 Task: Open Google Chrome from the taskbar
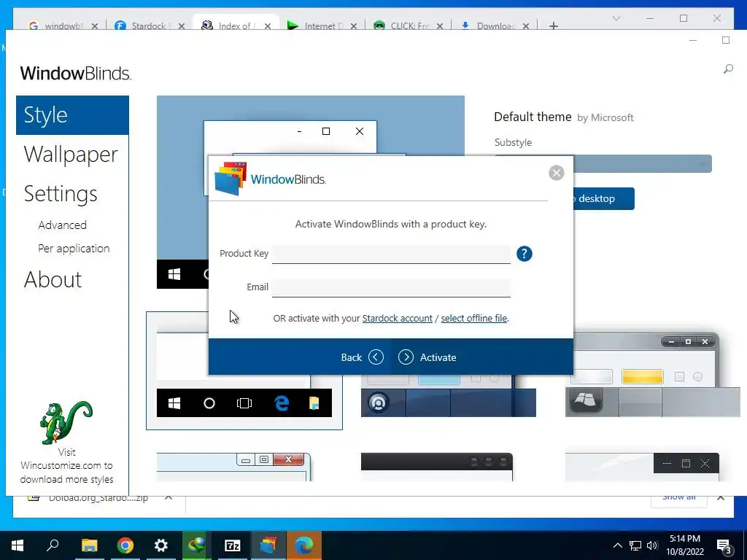[125, 545]
